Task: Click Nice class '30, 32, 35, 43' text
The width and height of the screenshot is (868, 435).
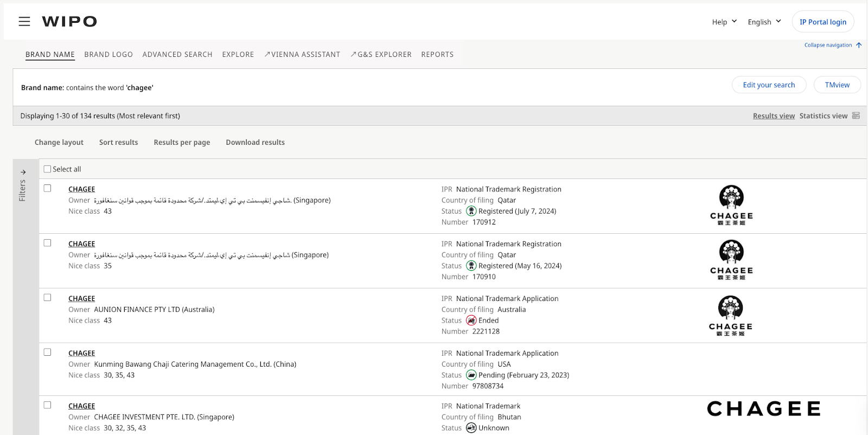Action: (x=125, y=428)
